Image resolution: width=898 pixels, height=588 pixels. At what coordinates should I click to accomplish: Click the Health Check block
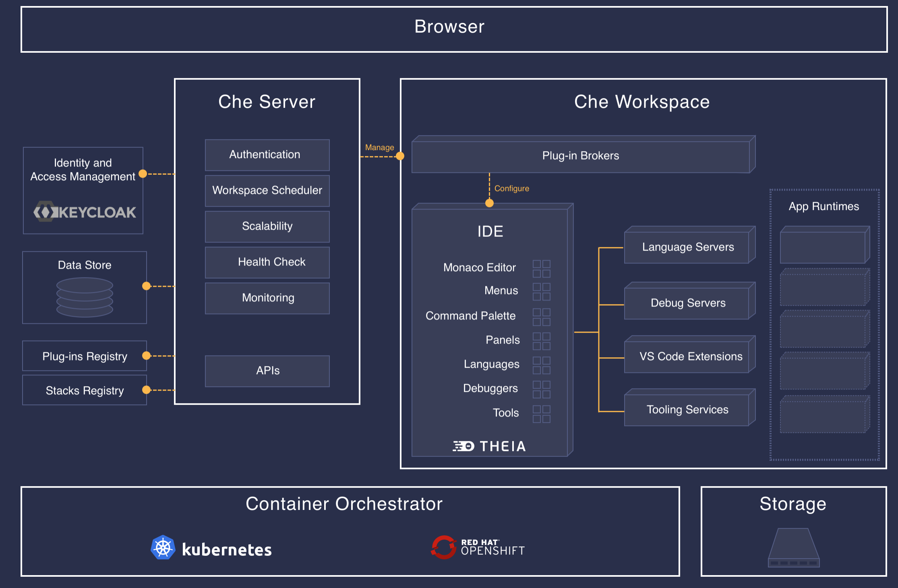(267, 262)
